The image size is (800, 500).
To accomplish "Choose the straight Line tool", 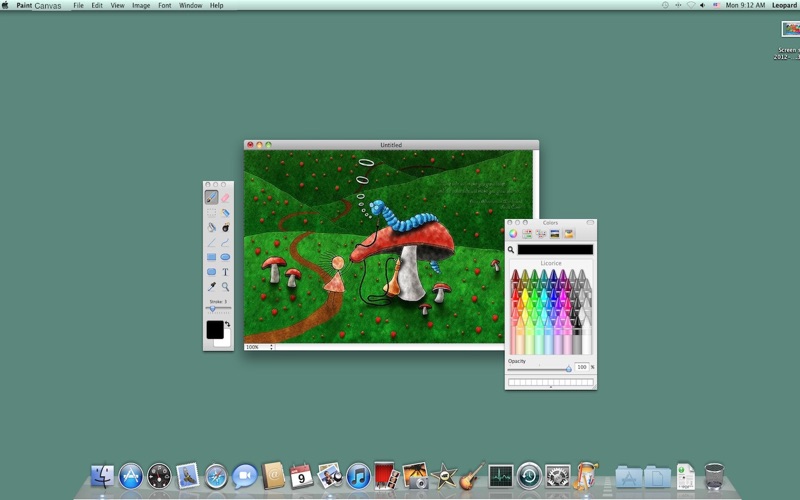I will pyautogui.click(x=211, y=242).
